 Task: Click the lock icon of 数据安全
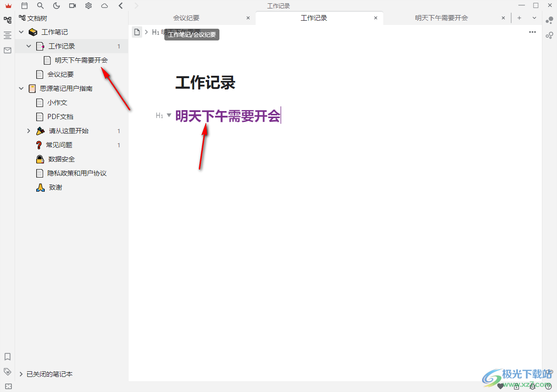click(40, 159)
